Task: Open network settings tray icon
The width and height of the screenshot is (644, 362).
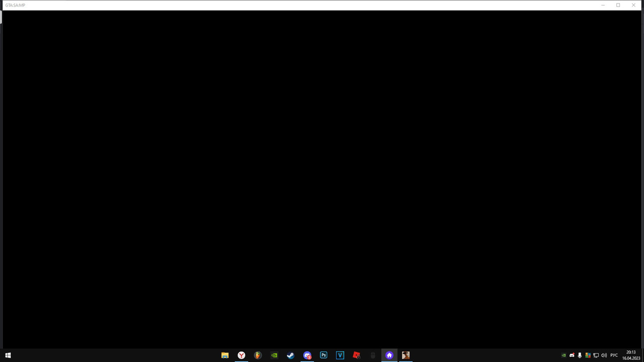Action: pos(596,355)
